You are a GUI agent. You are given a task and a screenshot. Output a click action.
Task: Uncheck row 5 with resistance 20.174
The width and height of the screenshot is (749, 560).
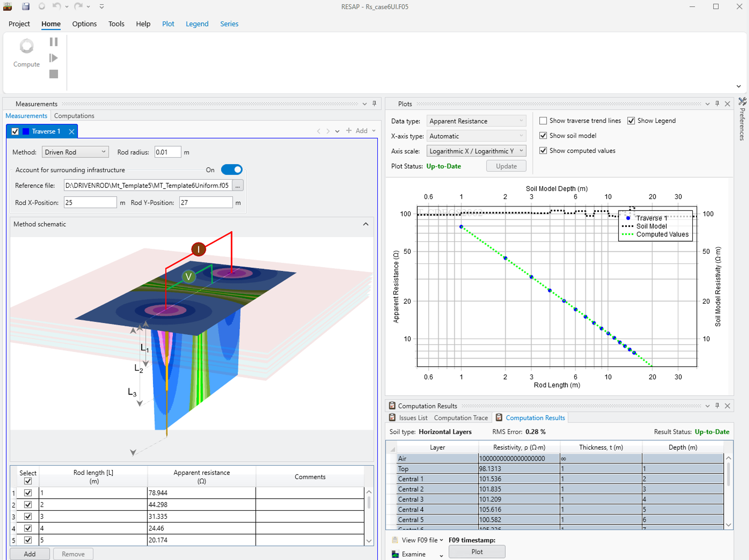click(x=28, y=540)
